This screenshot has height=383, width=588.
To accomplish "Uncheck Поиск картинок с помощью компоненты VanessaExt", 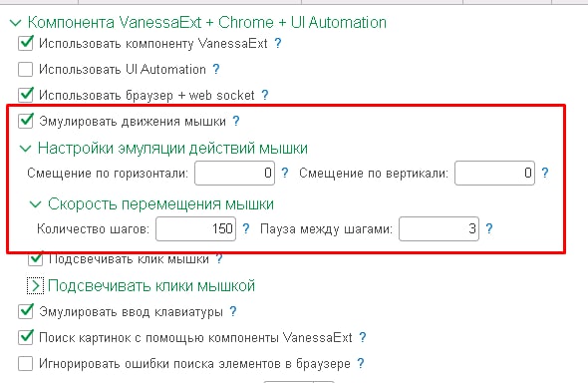I will click(26, 337).
